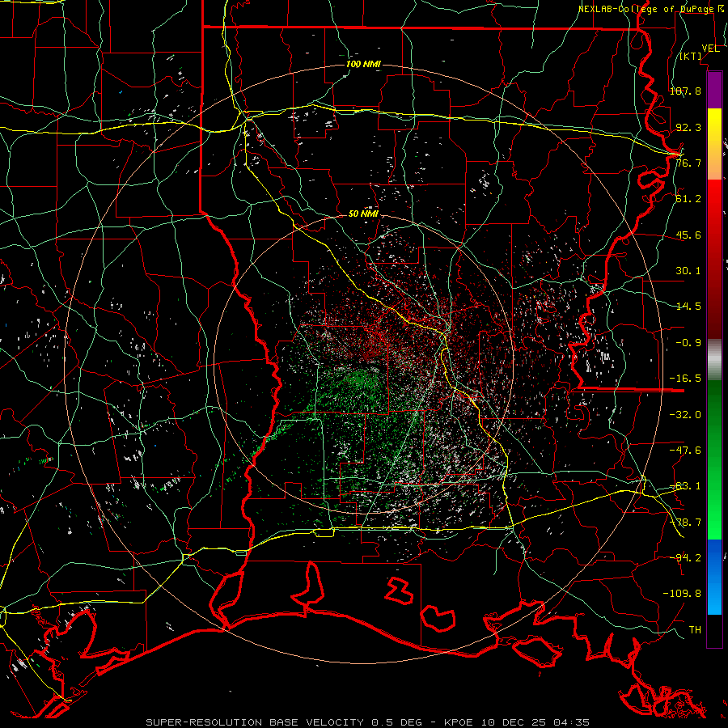Click the -94.2 scale value

click(685, 557)
